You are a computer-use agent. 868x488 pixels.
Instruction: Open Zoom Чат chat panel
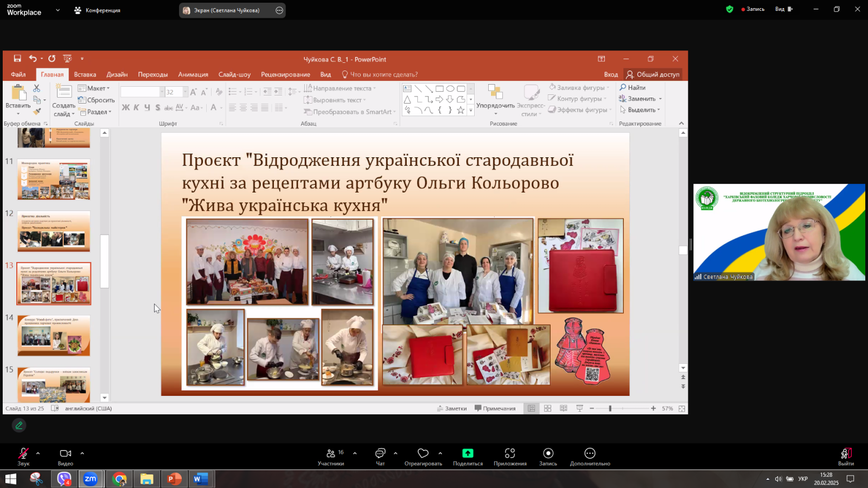coord(380,457)
